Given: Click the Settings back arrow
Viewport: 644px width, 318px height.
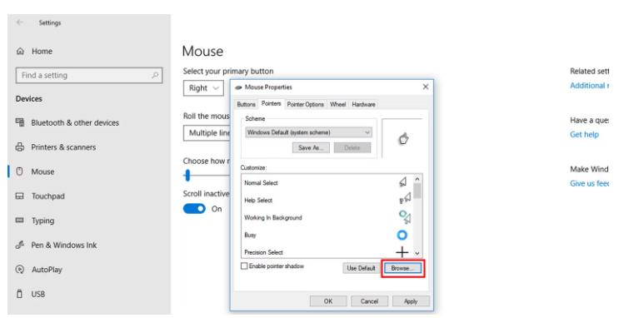Looking at the screenshot, I should pyautogui.click(x=20, y=23).
